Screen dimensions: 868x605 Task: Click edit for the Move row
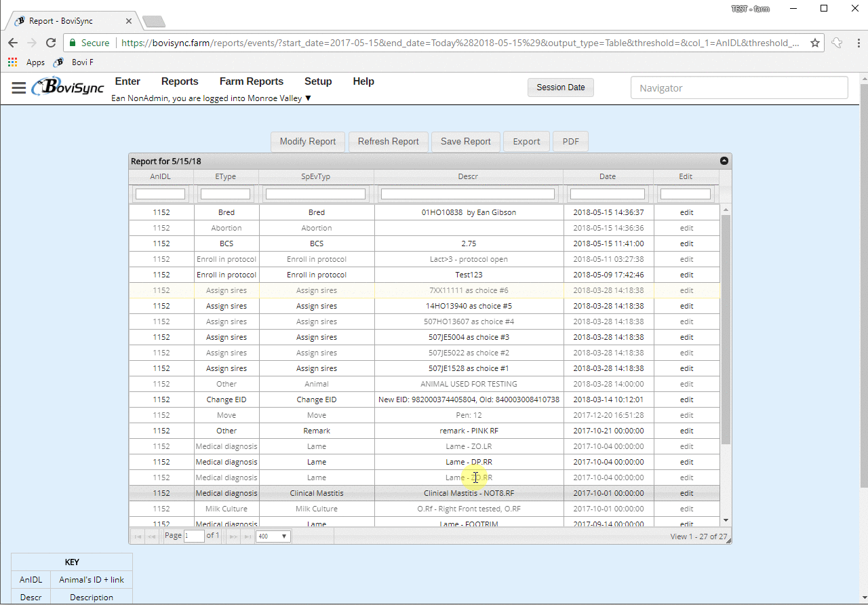(687, 415)
